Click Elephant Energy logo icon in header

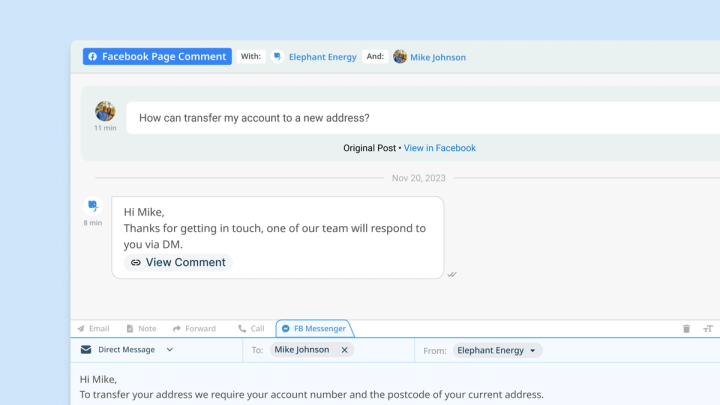pos(277,56)
